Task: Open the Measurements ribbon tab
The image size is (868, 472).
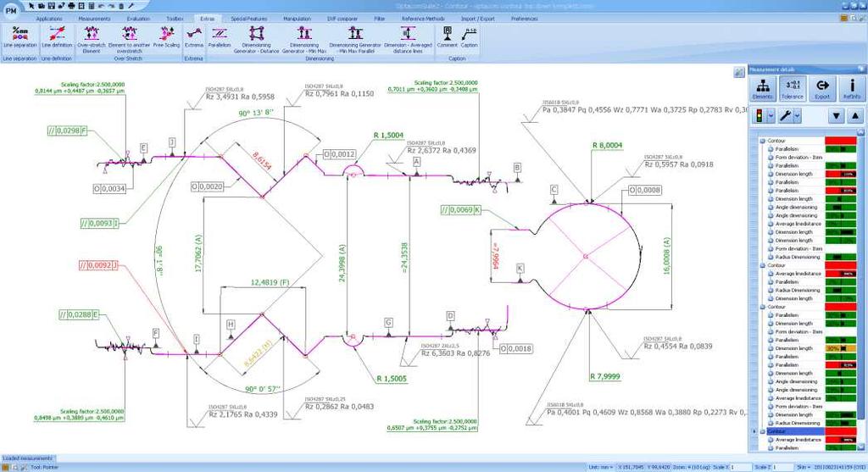Action: point(95,19)
